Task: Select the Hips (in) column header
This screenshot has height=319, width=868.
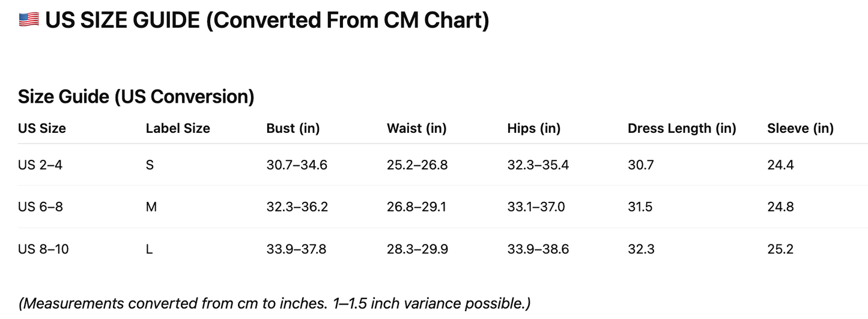Action: 534,128
